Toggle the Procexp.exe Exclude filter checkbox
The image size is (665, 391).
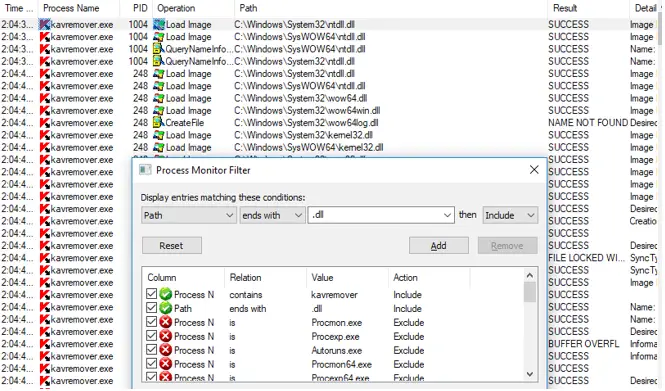pos(151,335)
